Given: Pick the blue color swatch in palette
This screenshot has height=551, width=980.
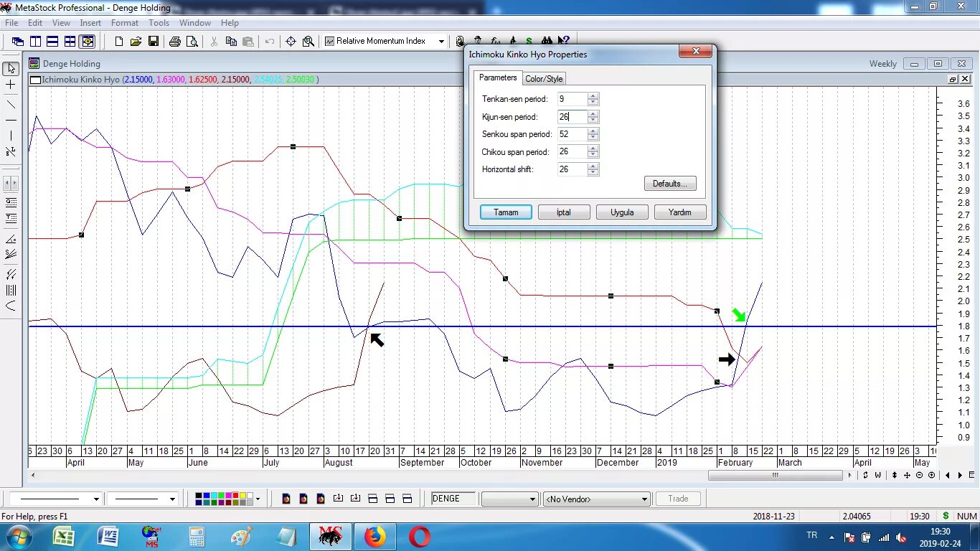Looking at the screenshot, I should 206,495.
